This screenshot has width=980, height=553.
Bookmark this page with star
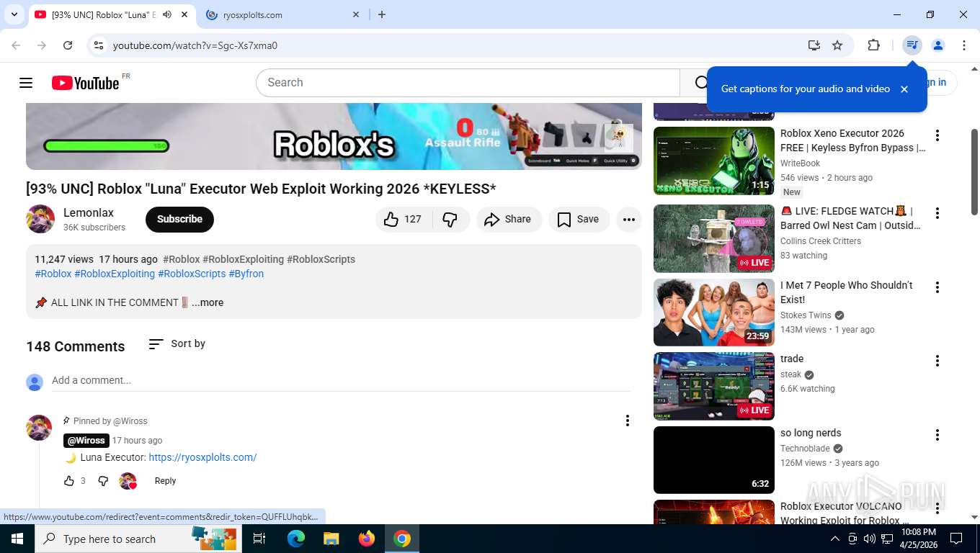837,45
